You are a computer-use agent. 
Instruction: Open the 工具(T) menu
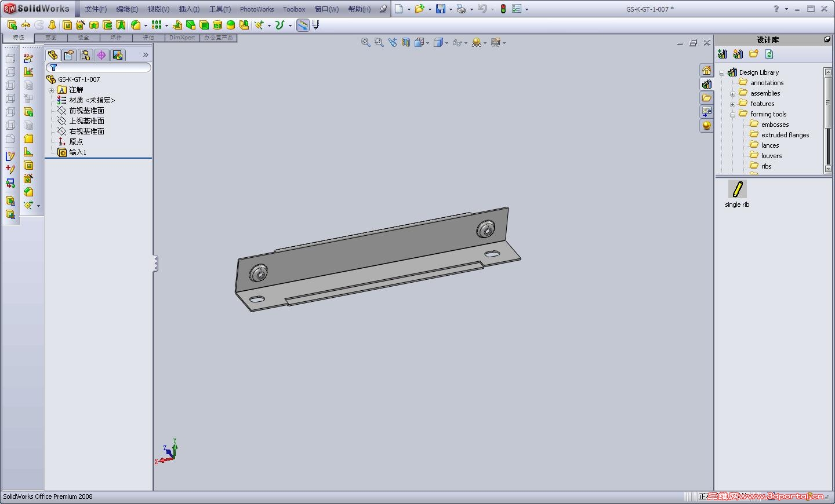pos(220,9)
